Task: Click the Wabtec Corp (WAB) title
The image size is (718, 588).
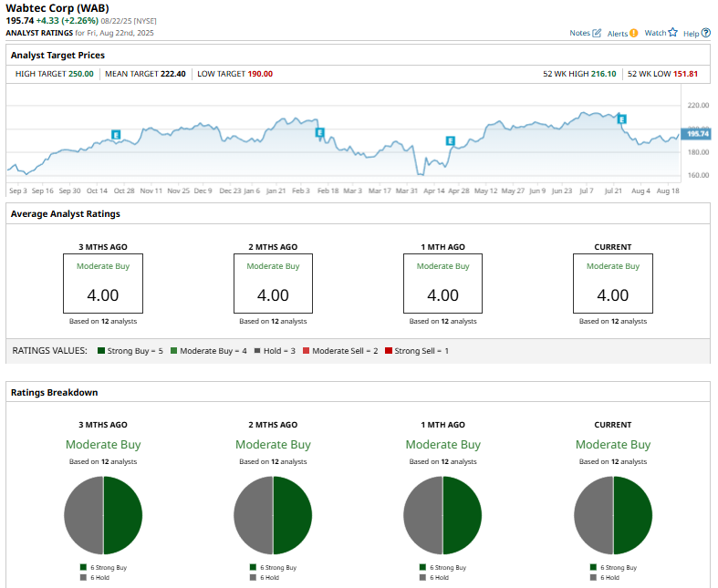Action: (x=57, y=8)
